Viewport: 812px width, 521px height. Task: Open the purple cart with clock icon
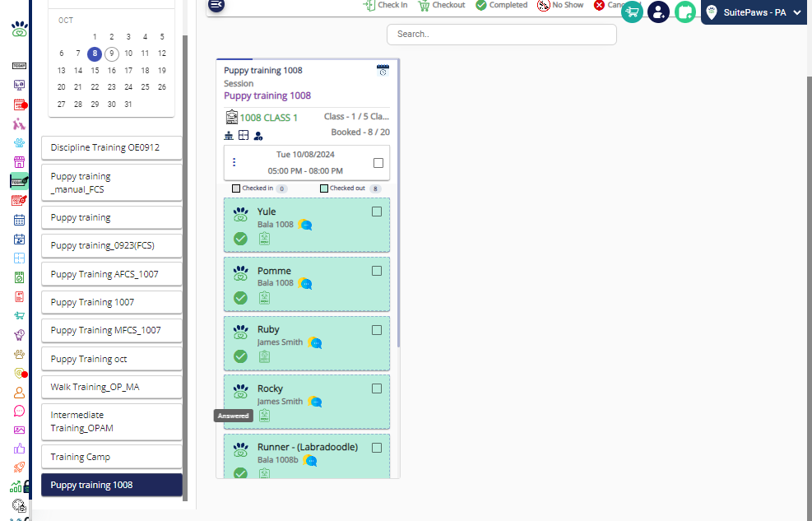[x=19, y=335]
